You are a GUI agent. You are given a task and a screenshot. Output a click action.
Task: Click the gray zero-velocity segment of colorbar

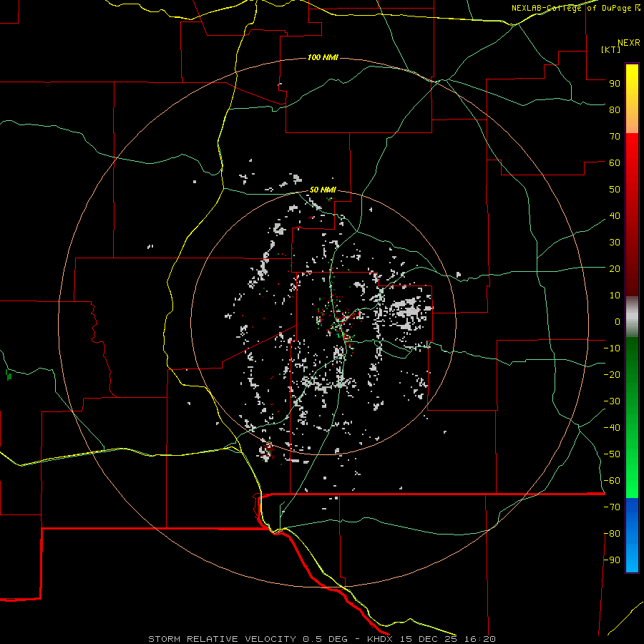632,317
